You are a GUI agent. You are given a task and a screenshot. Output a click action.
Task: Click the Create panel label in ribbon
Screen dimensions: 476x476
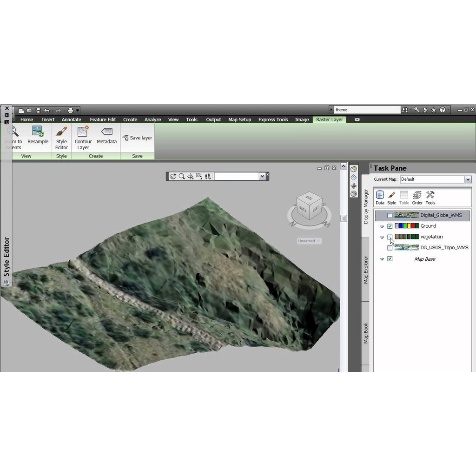[96, 156]
